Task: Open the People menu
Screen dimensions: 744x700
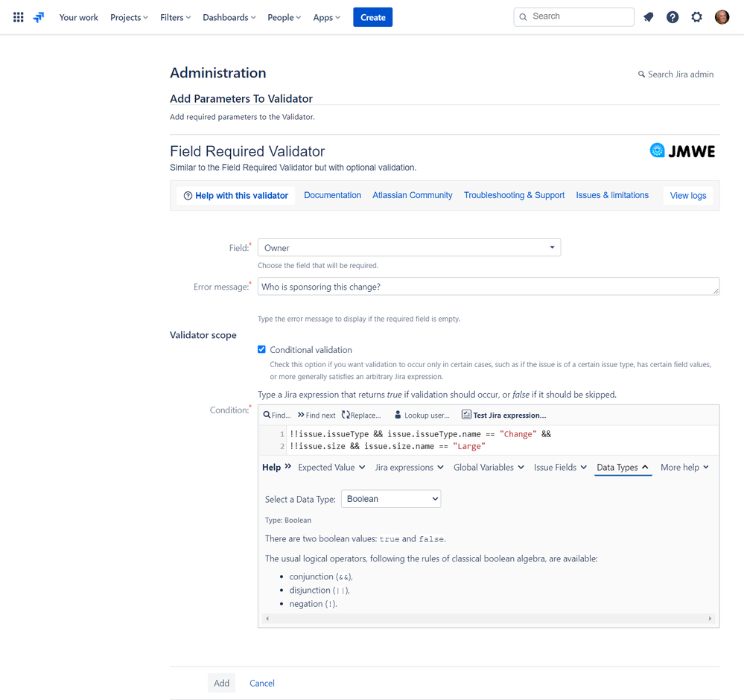Action: tap(284, 18)
